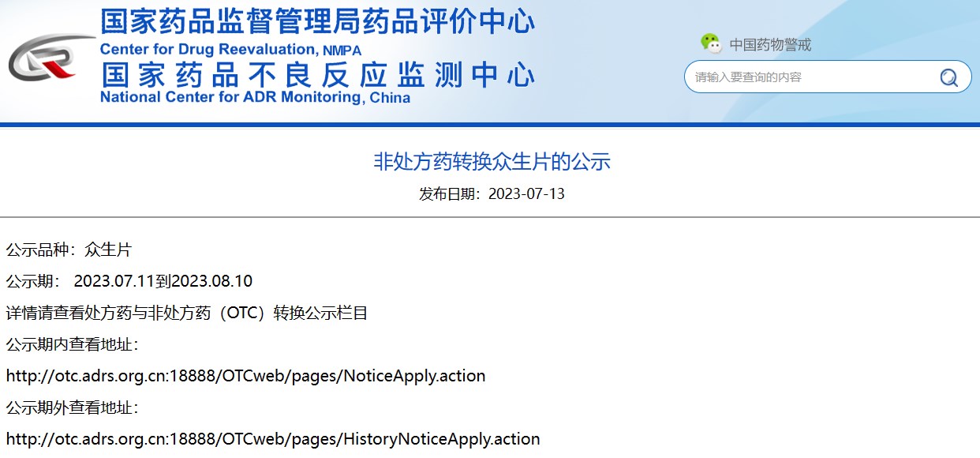This screenshot has height=458, width=980.
Task: Click the 详情请查看处方药与非处方药 sentence
Action: pyautogui.click(x=187, y=313)
